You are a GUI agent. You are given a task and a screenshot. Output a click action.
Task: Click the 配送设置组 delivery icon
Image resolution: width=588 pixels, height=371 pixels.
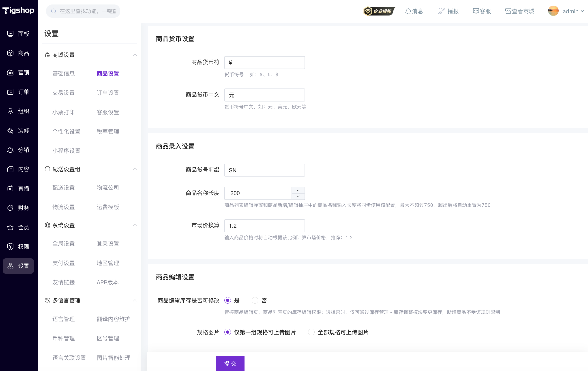tap(47, 169)
